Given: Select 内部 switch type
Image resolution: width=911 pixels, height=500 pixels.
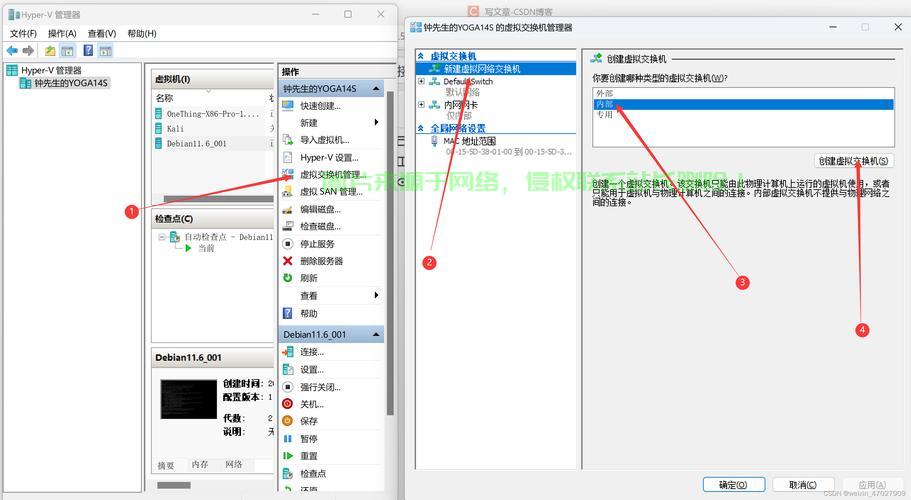Looking at the screenshot, I should [x=743, y=105].
